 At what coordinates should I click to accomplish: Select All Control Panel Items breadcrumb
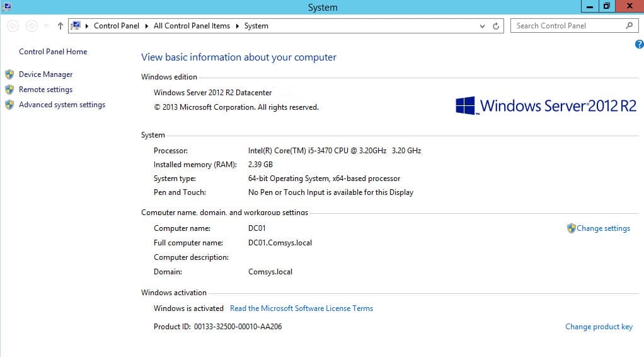(192, 26)
